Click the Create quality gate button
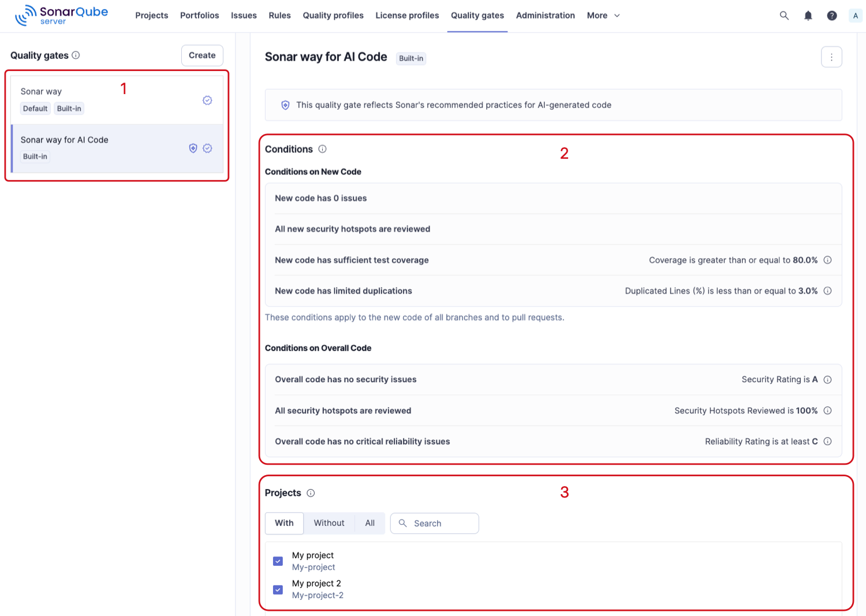The image size is (866, 616). (x=202, y=55)
